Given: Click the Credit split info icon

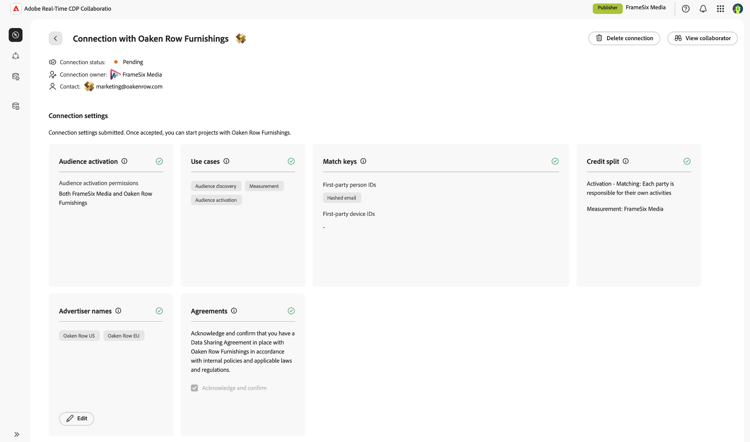Looking at the screenshot, I should pos(626,161).
